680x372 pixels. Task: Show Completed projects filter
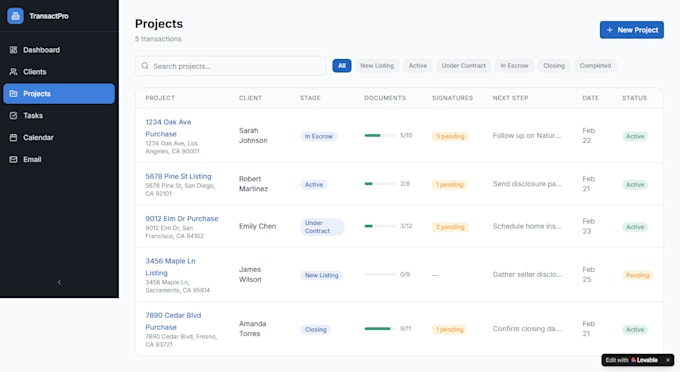click(595, 65)
